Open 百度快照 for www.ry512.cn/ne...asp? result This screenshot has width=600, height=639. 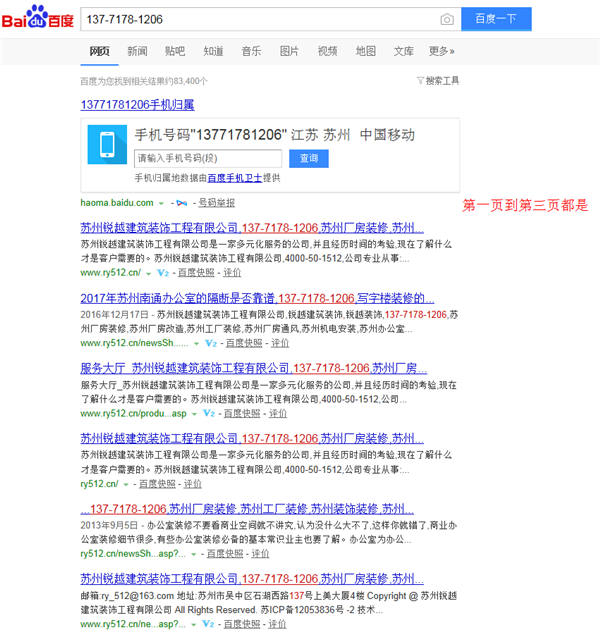[242, 624]
